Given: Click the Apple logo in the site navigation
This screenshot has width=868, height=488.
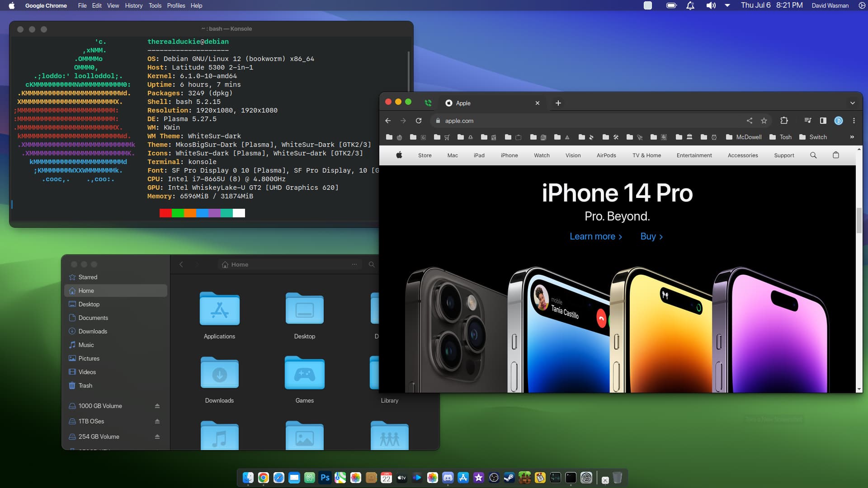Looking at the screenshot, I should [399, 155].
